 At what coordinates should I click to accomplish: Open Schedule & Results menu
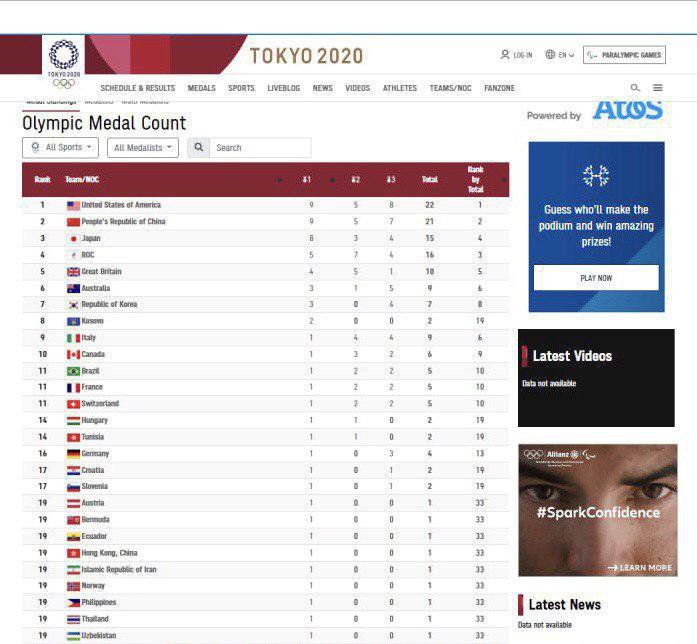click(x=137, y=88)
